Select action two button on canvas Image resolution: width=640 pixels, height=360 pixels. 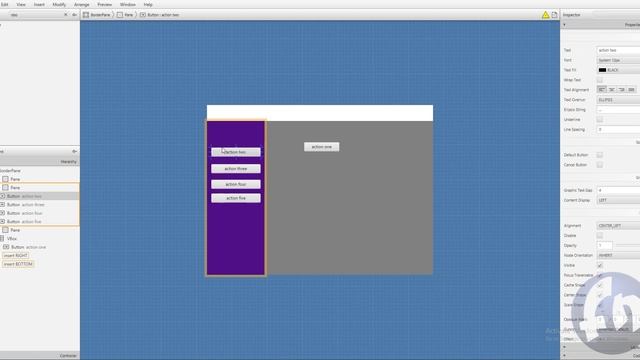236,152
